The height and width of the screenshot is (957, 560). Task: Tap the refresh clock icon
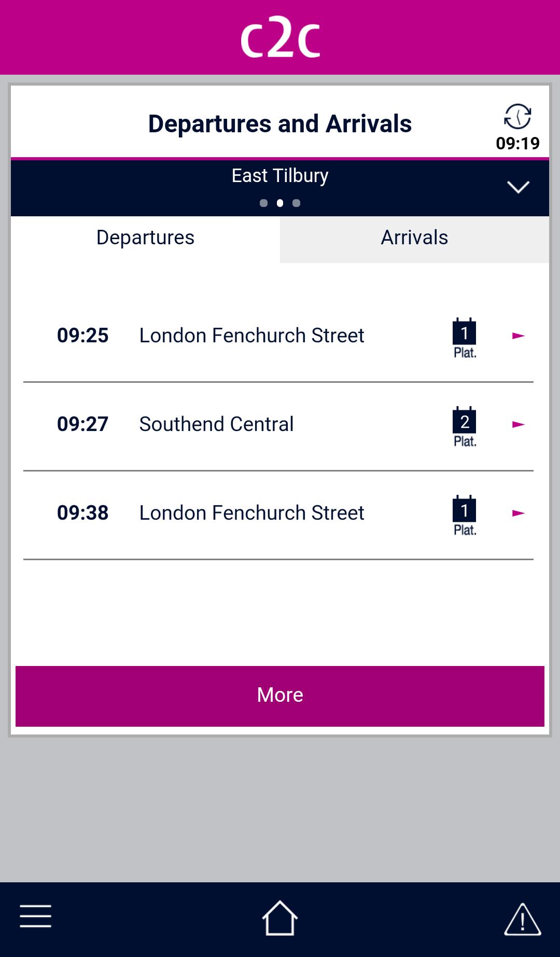[517, 116]
